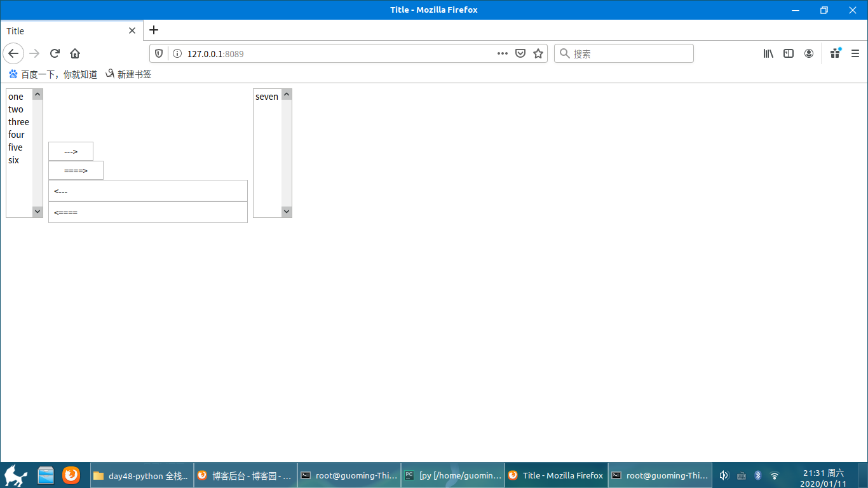
Task: Open the Firefox hamburger menu
Action: click(x=855, y=53)
